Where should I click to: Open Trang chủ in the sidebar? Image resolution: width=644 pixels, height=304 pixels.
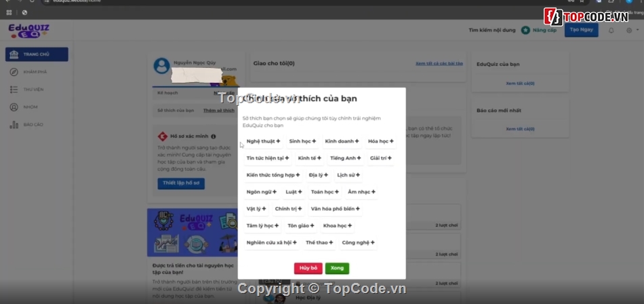[x=37, y=54]
